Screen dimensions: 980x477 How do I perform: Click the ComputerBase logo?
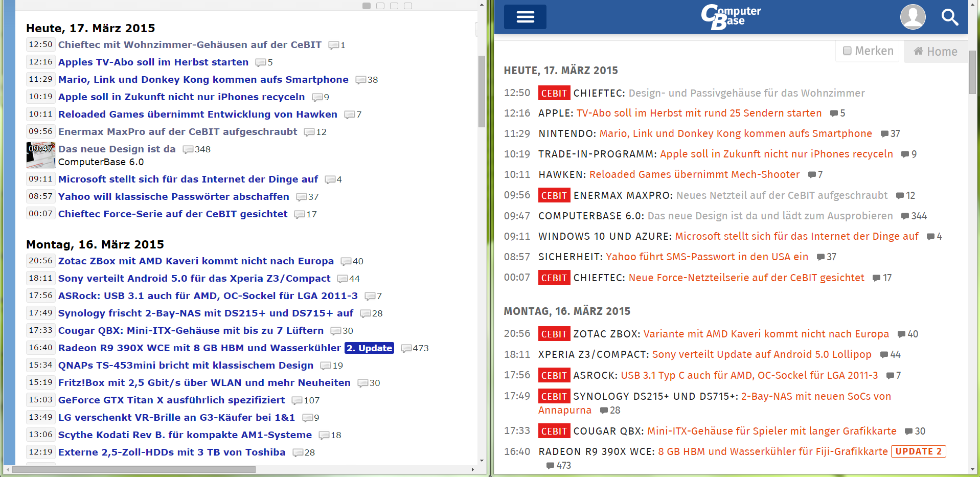(731, 17)
